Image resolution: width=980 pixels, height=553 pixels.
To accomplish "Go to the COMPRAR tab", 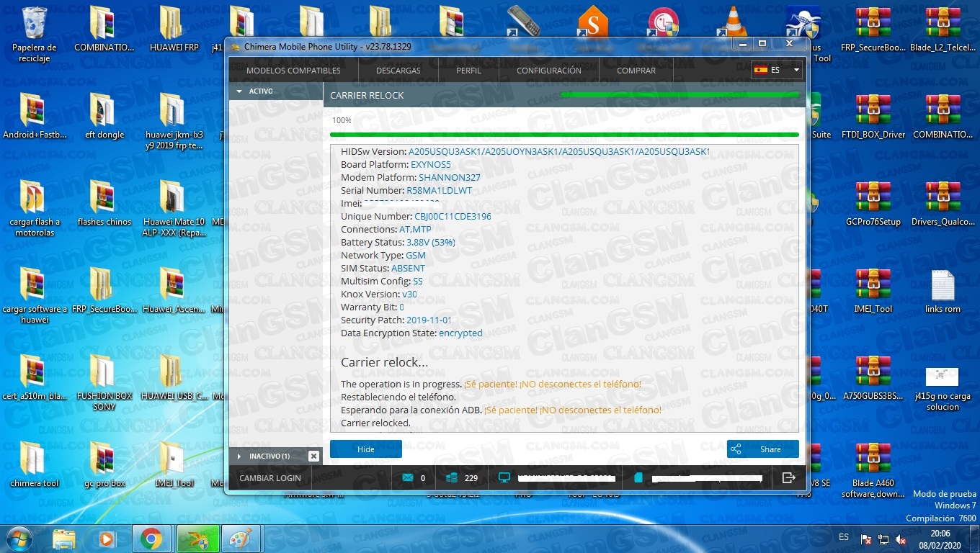I will point(636,71).
